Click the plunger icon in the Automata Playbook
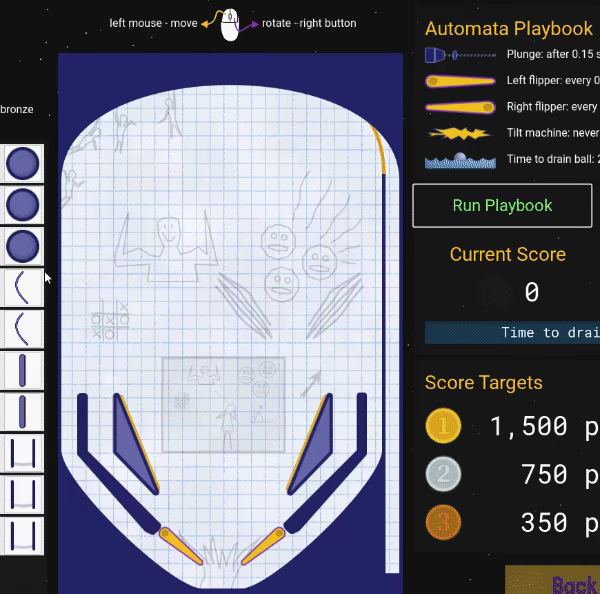 [460, 55]
